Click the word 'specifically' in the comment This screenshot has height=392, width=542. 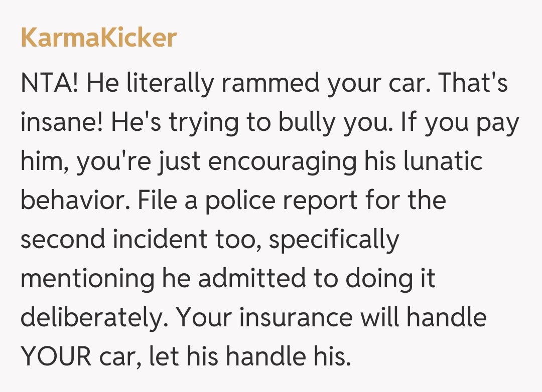click(x=334, y=240)
